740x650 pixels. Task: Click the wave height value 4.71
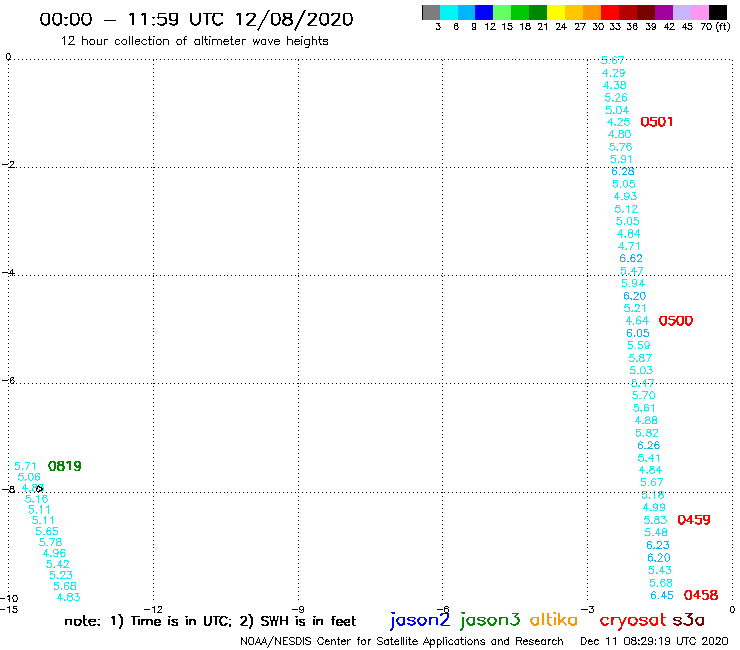[x=629, y=246]
